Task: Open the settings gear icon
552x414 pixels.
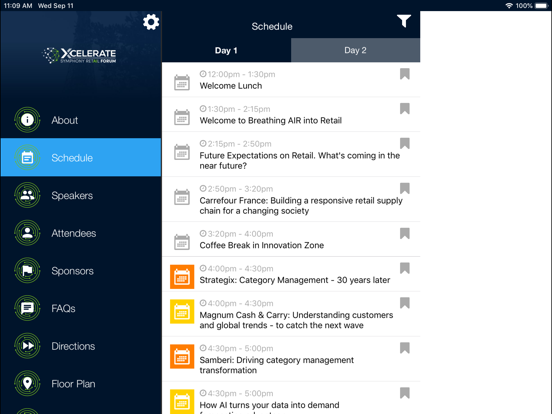Action: 151,22
